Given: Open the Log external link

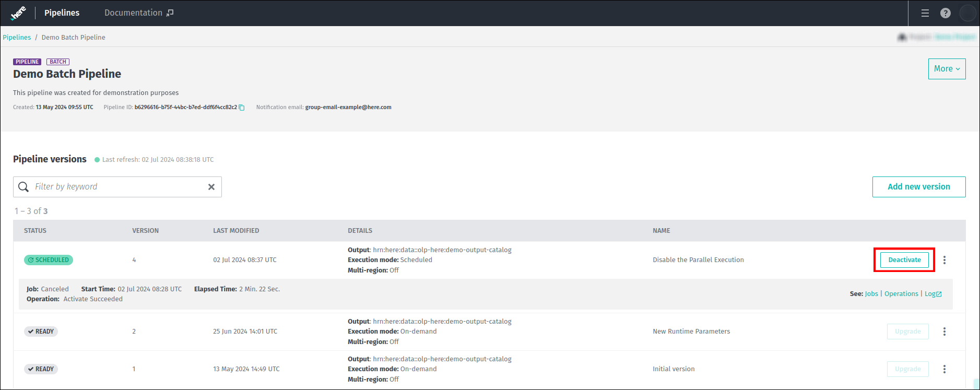Looking at the screenshot, I should point(933,294).
